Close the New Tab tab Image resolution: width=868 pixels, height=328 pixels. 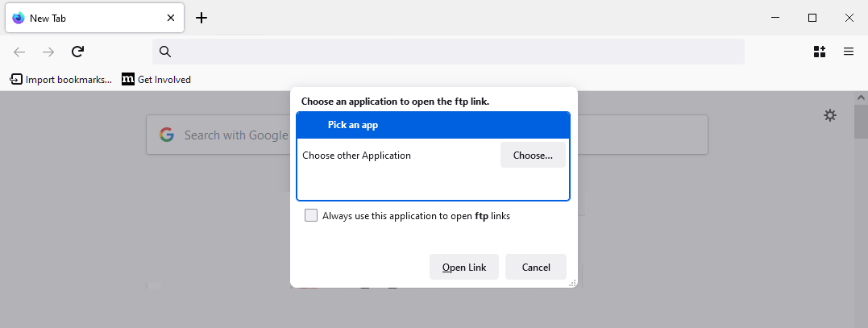click(171, 18)
